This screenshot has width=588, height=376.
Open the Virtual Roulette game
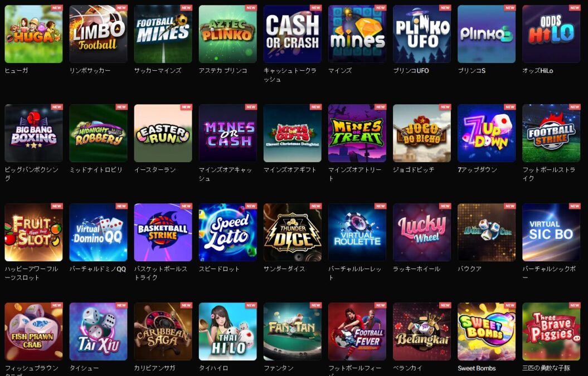click(357, 232)
